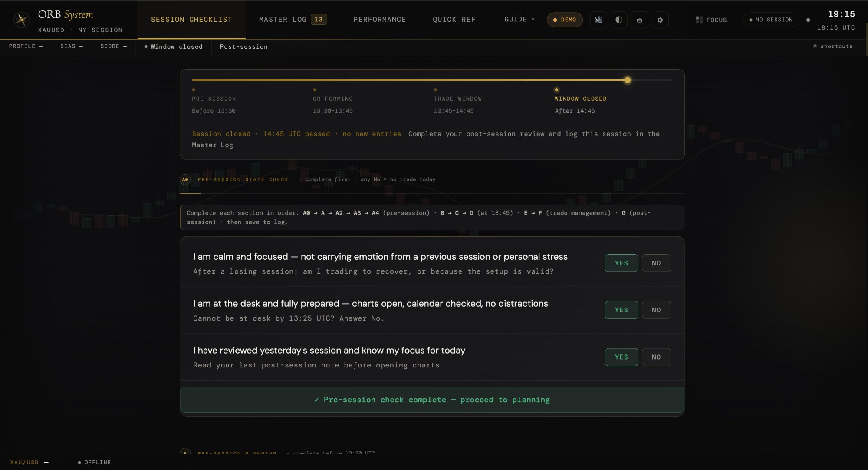Click the status dot beside NO SESSION pill
Screen dimensions: 868x470
808,20
